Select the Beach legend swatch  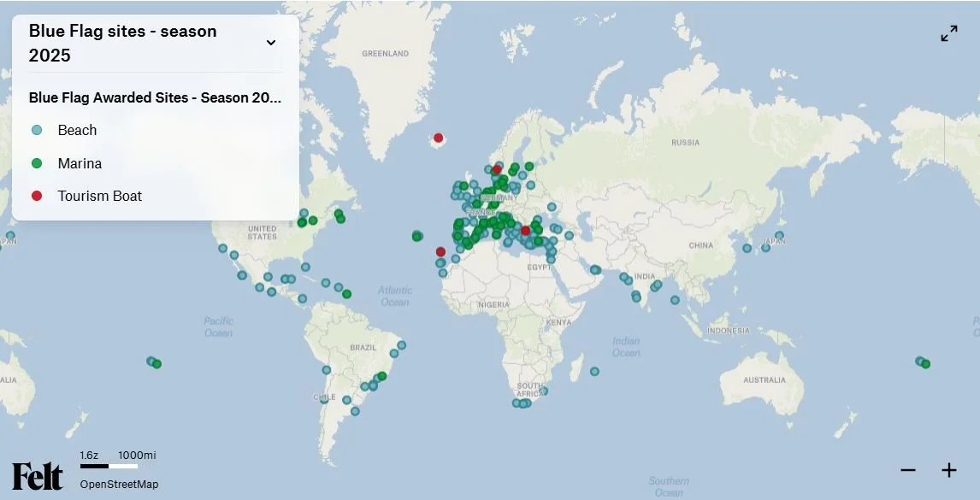tap(37, 130)
